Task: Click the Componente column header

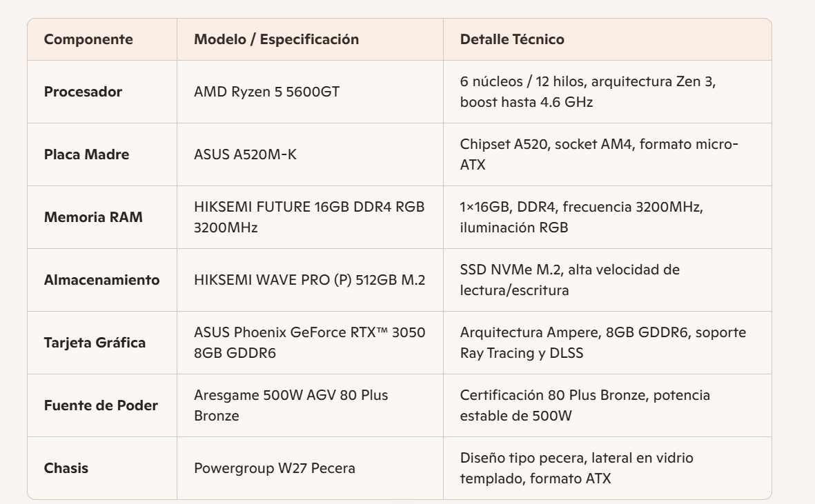Action: [88, 39]
